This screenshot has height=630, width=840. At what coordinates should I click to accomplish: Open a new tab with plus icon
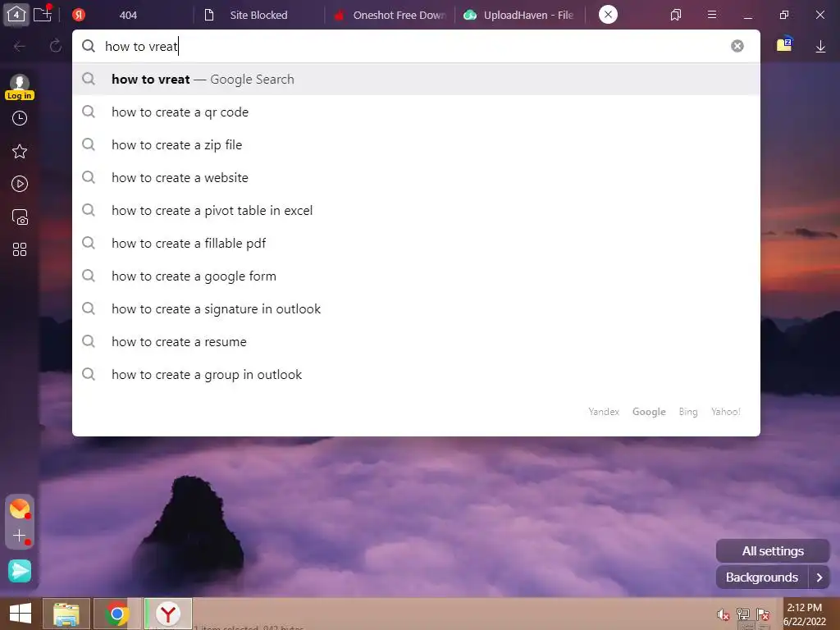tap(43, 15)
